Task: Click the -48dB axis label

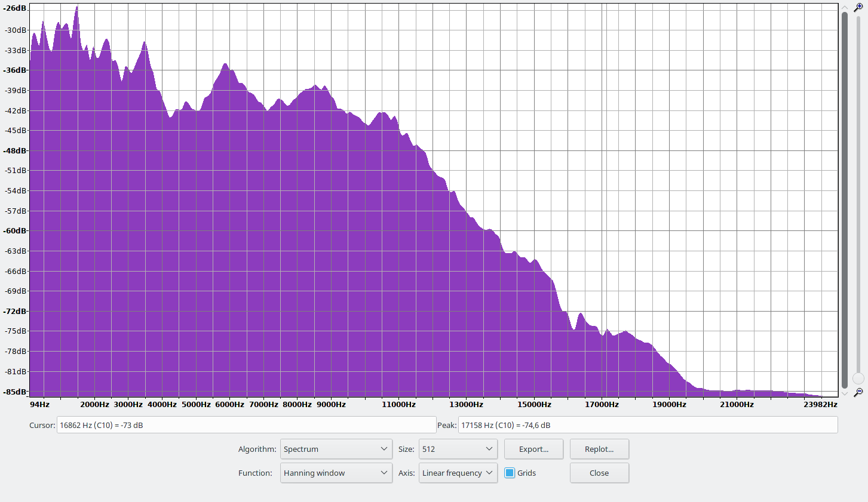Action: click(x=15, y=150)
